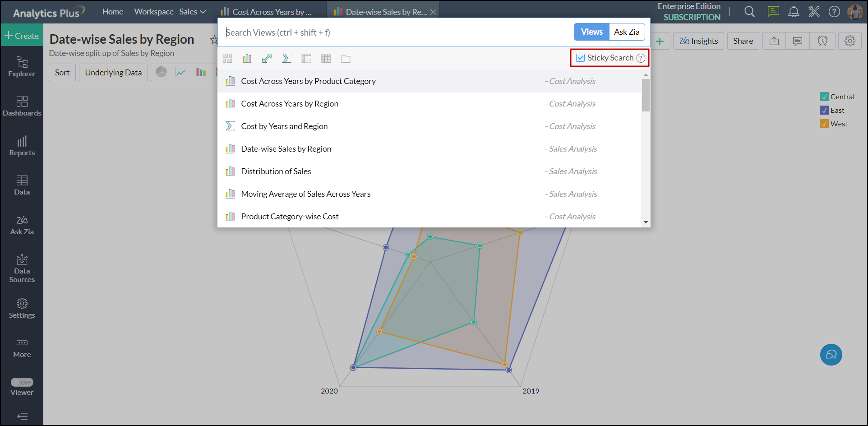Uncheck the Sticky Search checkbox
The image size is (868, 426).
tap(581, 58)
